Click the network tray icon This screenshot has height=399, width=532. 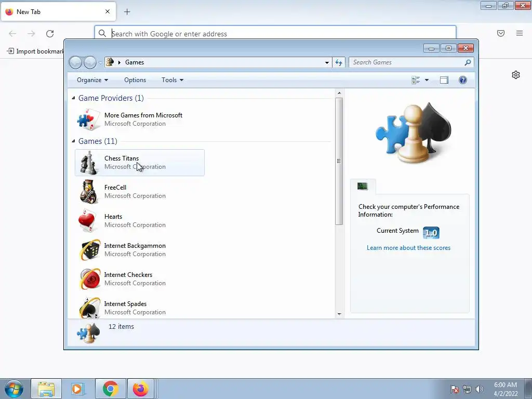pyautogui.click(x=467, y=389)
